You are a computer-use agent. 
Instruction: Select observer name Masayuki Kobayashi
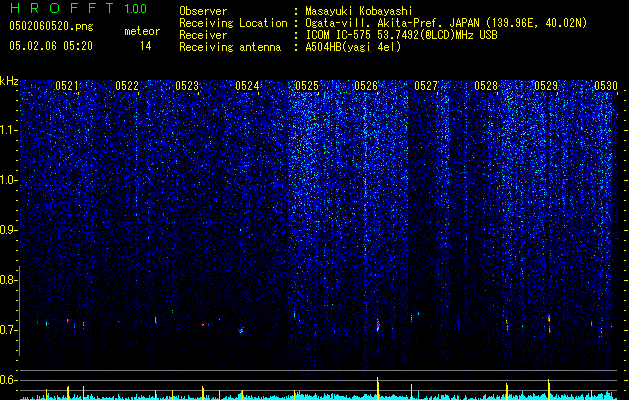pyautogui.click(x=359, y=11)
